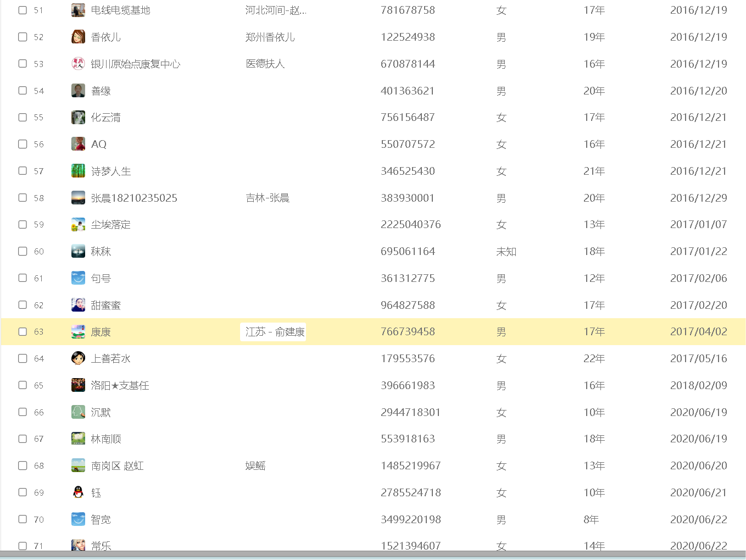Click the join date 2017/01/22 for 秝秝
The image size is (746, 560).
point(698,251)
